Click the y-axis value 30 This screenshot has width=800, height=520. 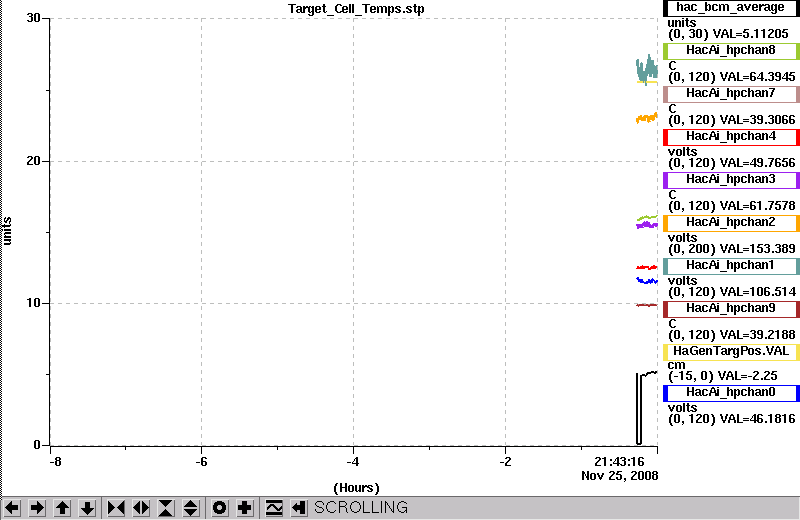34,18
